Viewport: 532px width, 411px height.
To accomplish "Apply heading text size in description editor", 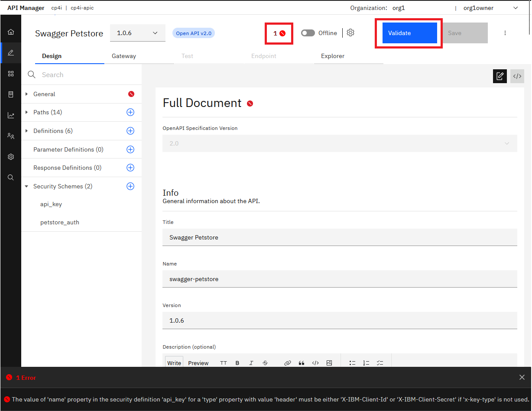I will [224, 363].
